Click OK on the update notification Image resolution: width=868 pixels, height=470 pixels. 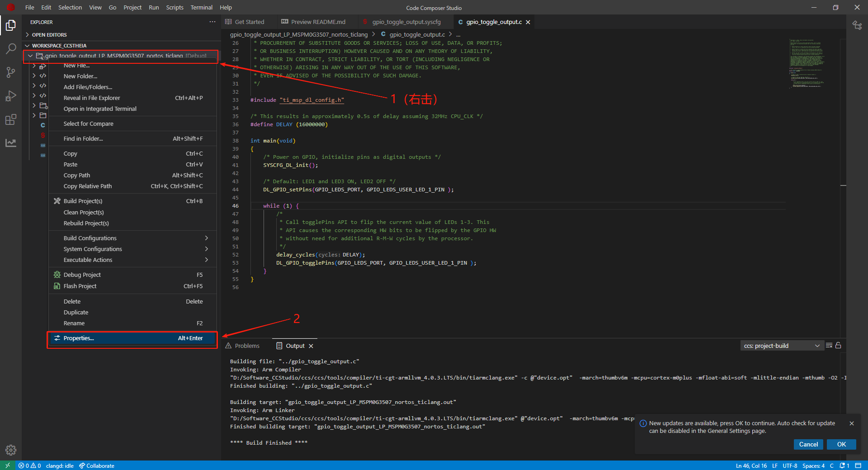[841, 444]
